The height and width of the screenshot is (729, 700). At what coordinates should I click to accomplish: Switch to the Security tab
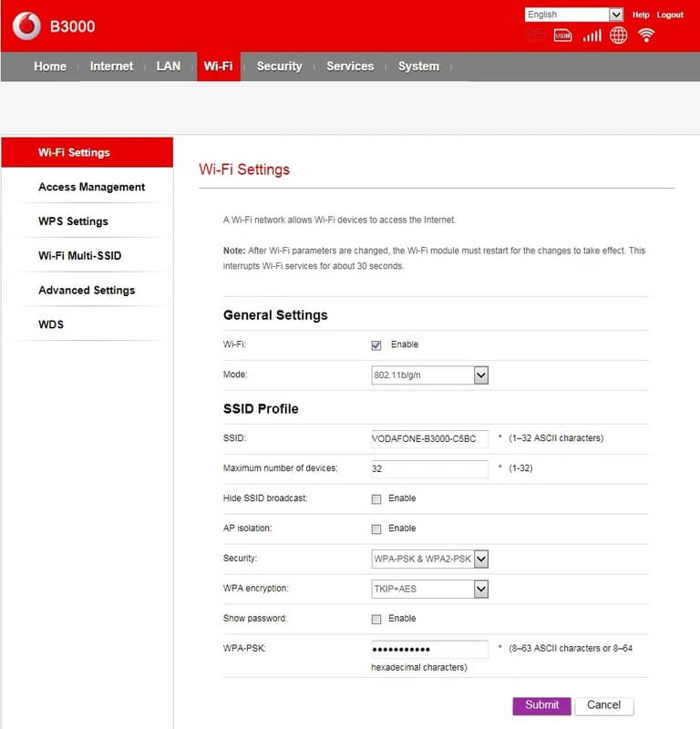(x=279, y=67)
